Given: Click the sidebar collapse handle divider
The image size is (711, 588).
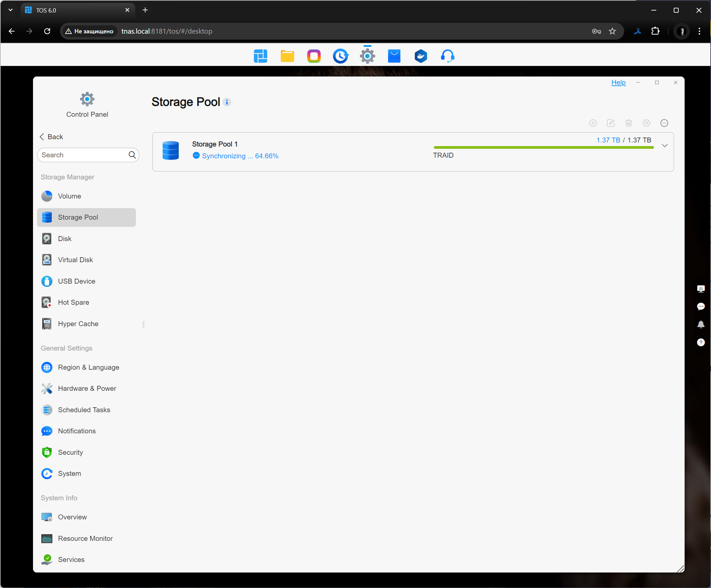Looking at the screenshot, I should click(x=144, y=325).
